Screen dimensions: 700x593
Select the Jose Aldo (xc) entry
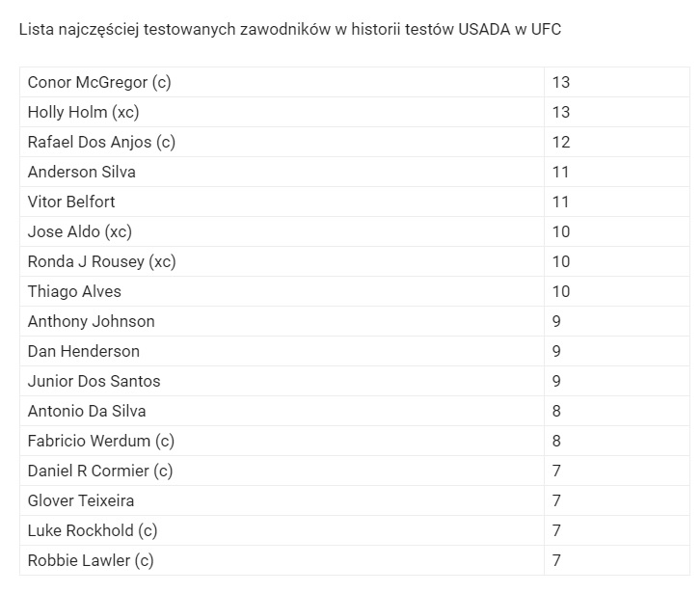coord(282,231)
